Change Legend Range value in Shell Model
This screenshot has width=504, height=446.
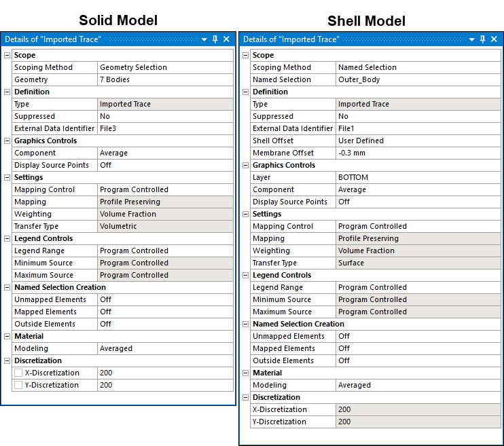(x=418, y=287)
